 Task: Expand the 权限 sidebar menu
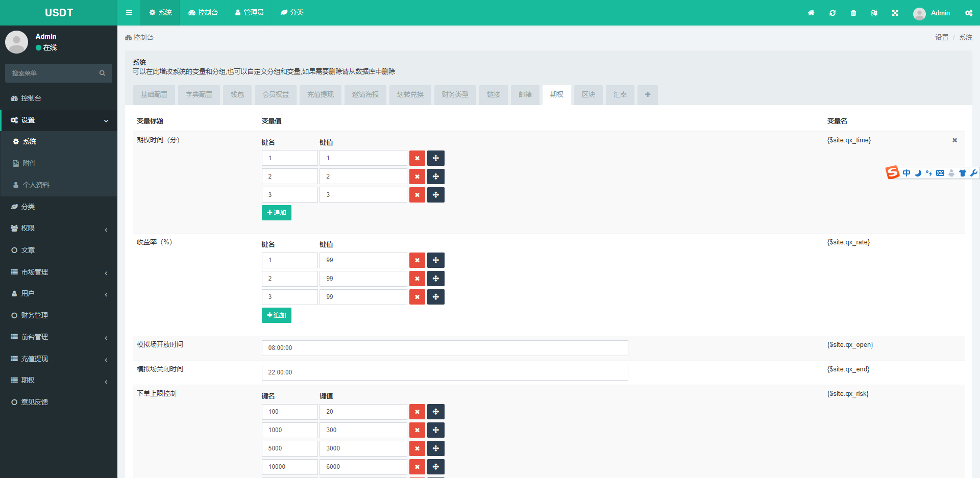coord(59,229)
